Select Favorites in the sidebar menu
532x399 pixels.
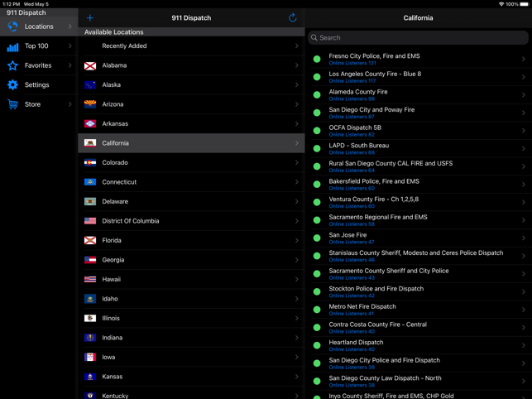(39, 65)
